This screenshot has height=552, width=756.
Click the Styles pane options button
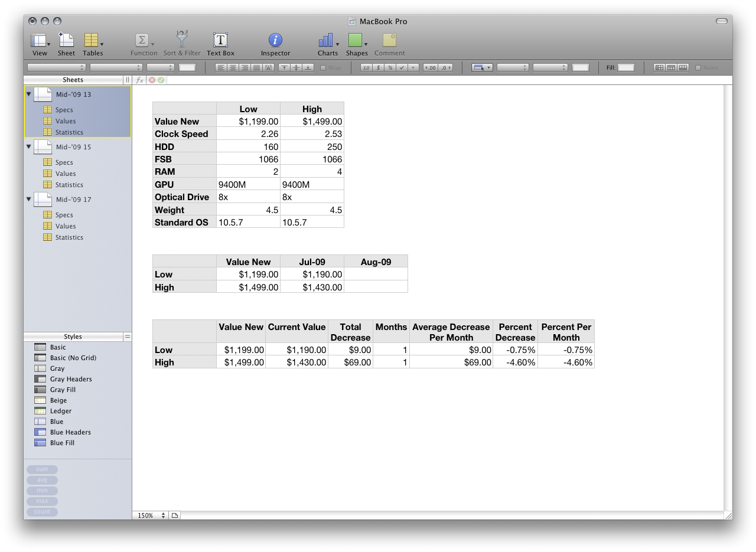[127, 337]
